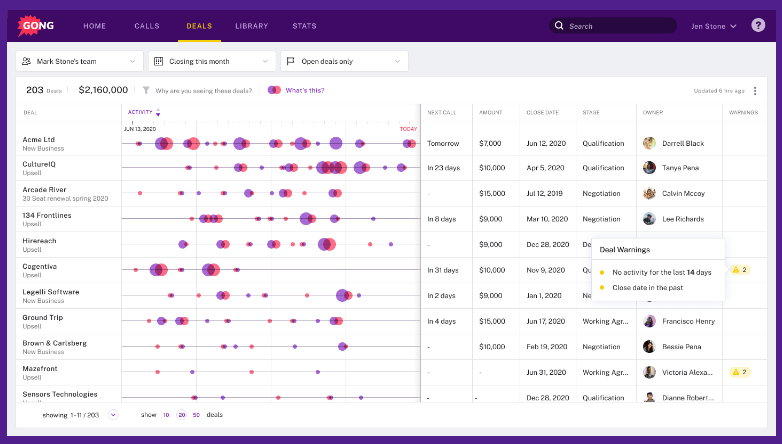The width and height of the screenshot is (782, 444).
Task: Open the Legelli Software deal
Action: tap(50, 292)
